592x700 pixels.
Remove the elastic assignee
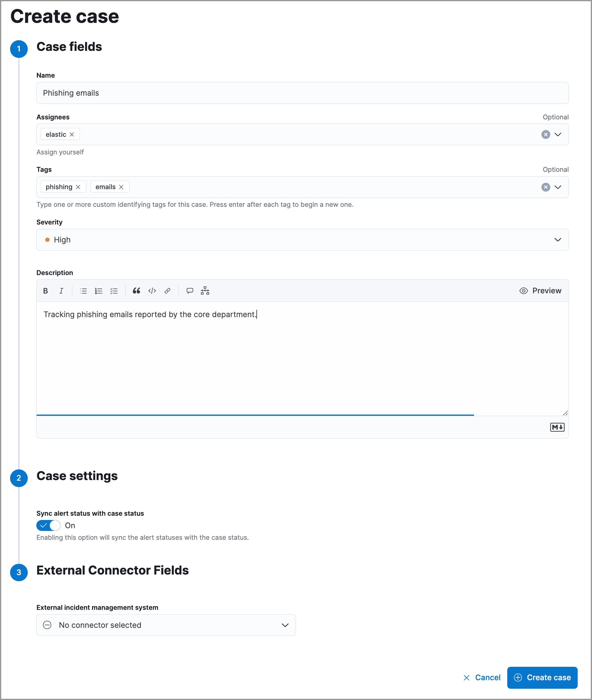pos(72,135)
